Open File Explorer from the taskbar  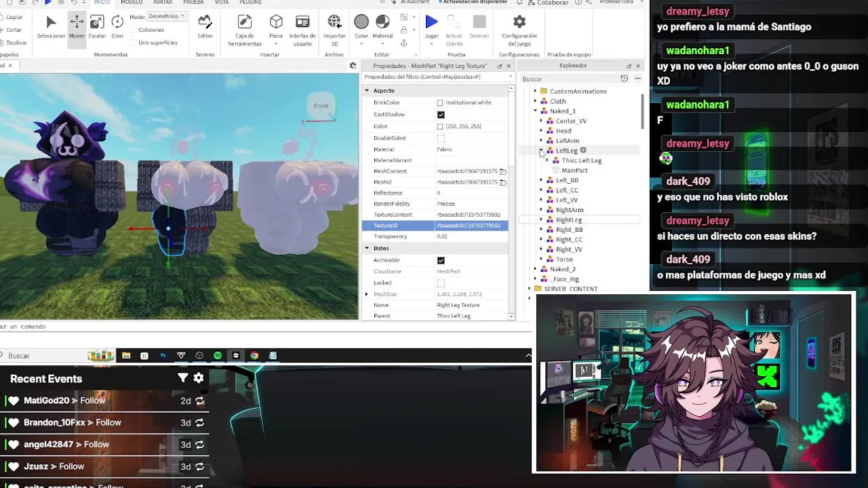point(126,355)
